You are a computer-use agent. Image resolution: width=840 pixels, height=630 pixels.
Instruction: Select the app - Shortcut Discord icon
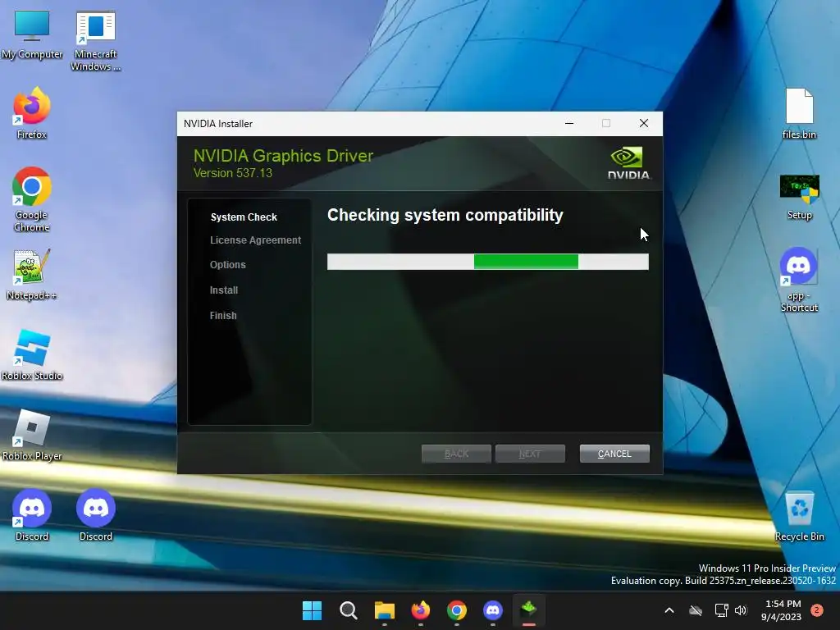coord(799,280)
